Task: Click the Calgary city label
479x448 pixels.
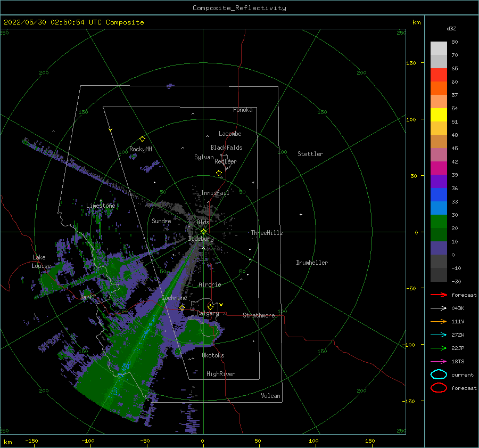Action: pos(208,313)
